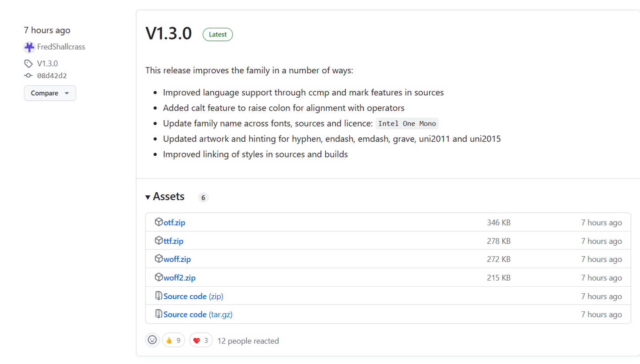Click the commit icon beside 08d42d2
The image size is (640, 364).
pos(28,75)
